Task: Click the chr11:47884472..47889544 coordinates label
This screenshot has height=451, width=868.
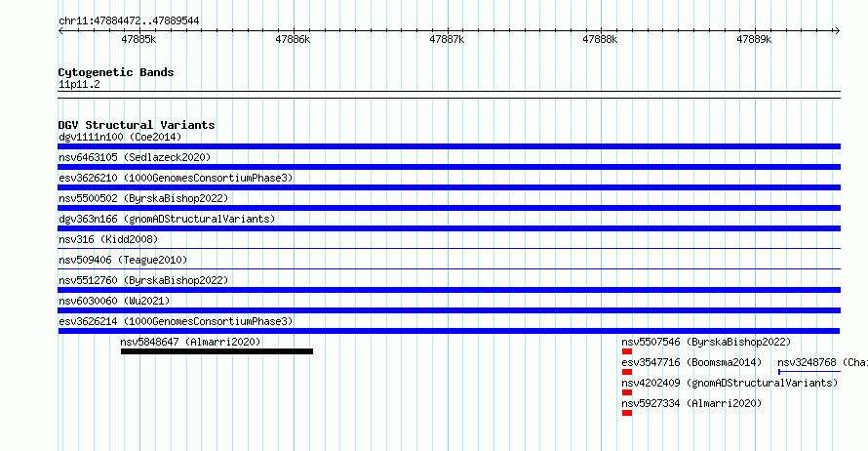Action: click(x=129, y=21)
